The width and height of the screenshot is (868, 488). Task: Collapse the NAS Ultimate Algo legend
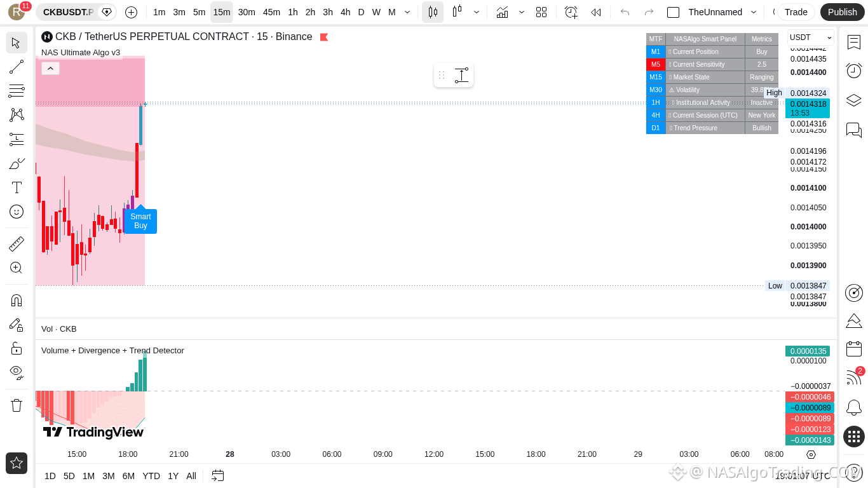pyautogui.click(x=50, y=68)
